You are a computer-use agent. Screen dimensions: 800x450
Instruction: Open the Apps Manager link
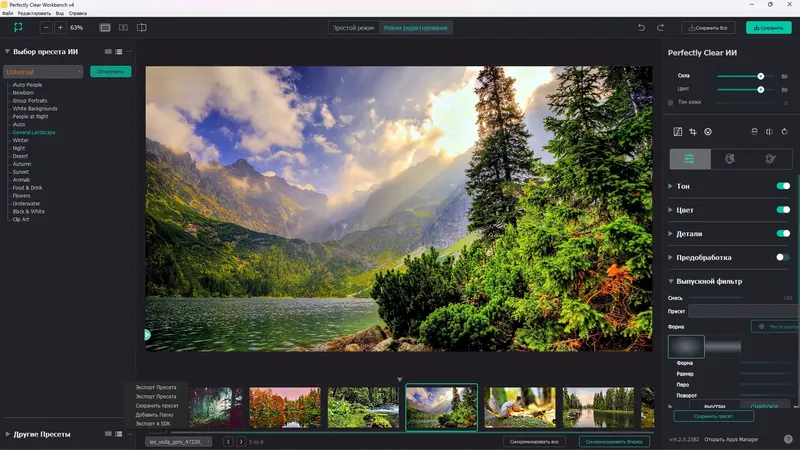(x=731, y=439)
